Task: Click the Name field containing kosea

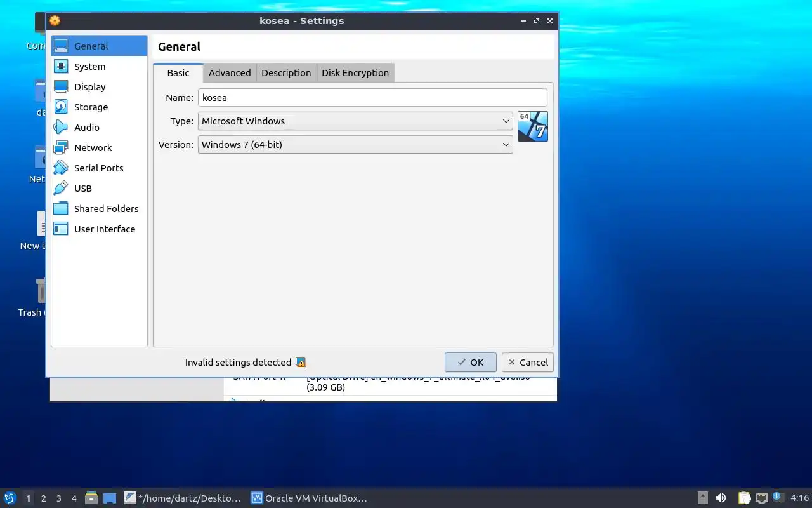Action: [372, 98]
